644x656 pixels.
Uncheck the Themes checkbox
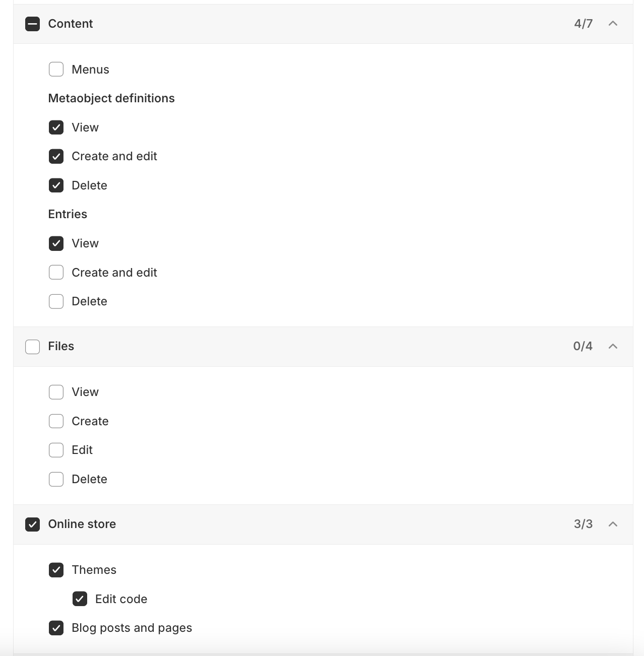(x=56, y=570)
